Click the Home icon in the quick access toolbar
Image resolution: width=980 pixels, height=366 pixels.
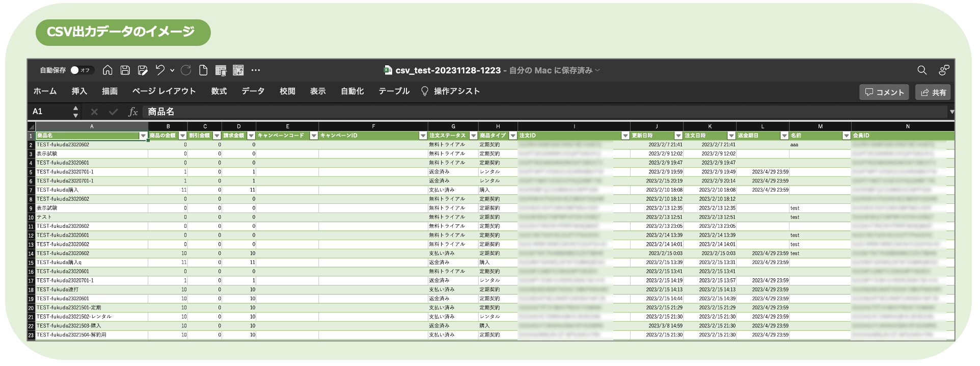tap(107, 70)
